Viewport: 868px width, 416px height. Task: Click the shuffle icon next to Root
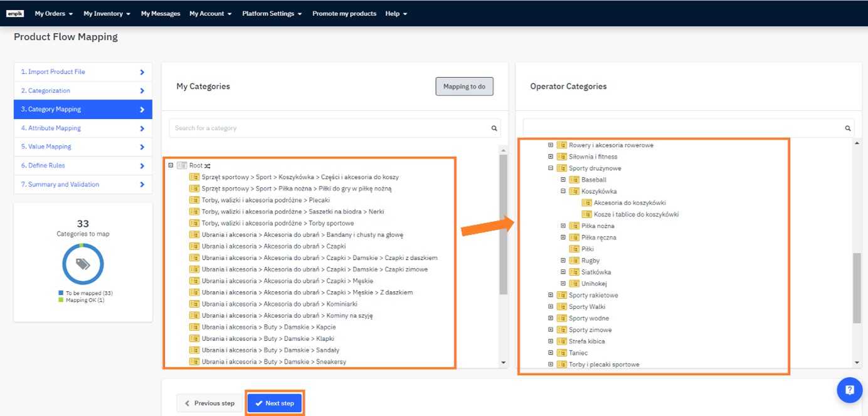coord(208,165)
